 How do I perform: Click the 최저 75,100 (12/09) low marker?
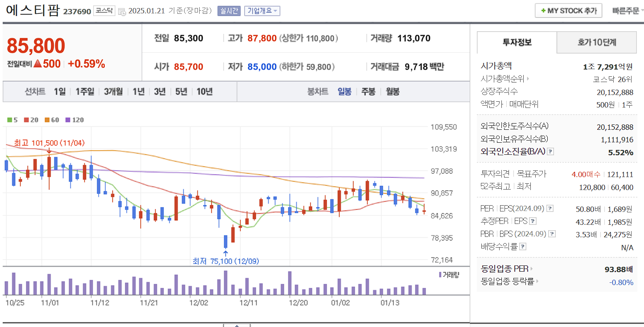coord(226,261)
